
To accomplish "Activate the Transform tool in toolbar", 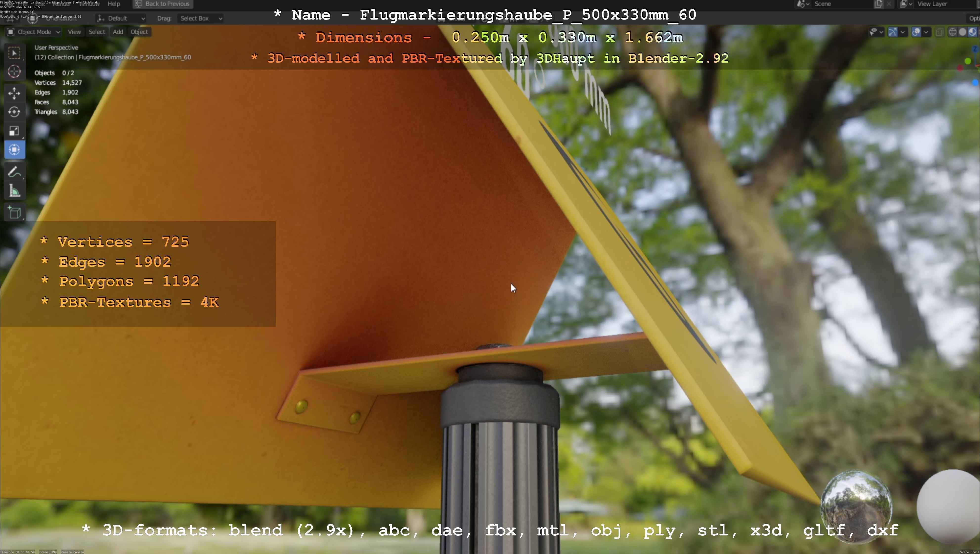I will pyautogui.click(x=14, y=150).
